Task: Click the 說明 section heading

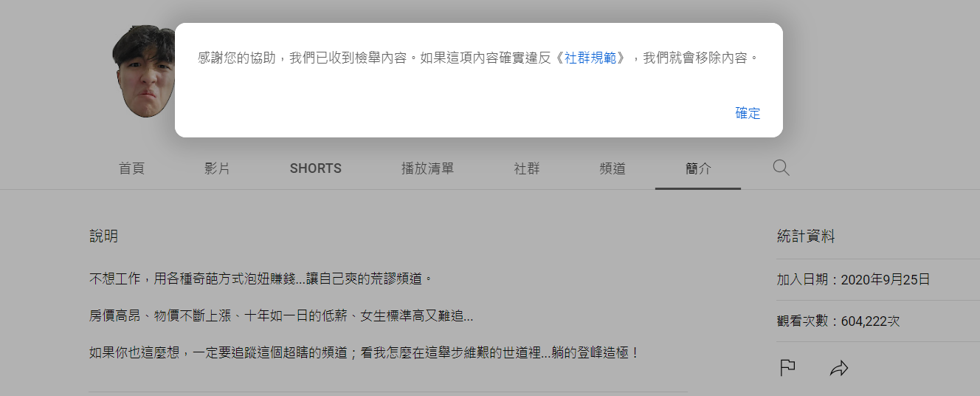Action: 103,236
